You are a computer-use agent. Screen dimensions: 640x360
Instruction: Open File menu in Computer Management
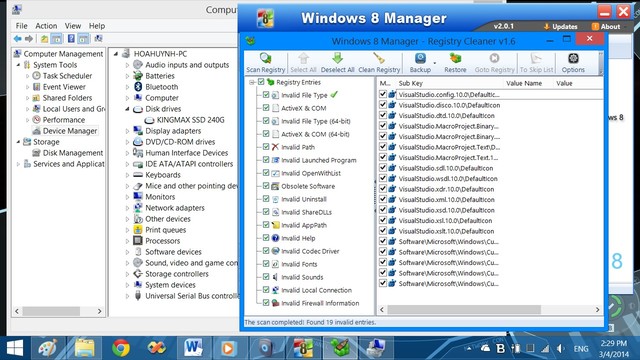pyautogui.click(x=22, y=26)
